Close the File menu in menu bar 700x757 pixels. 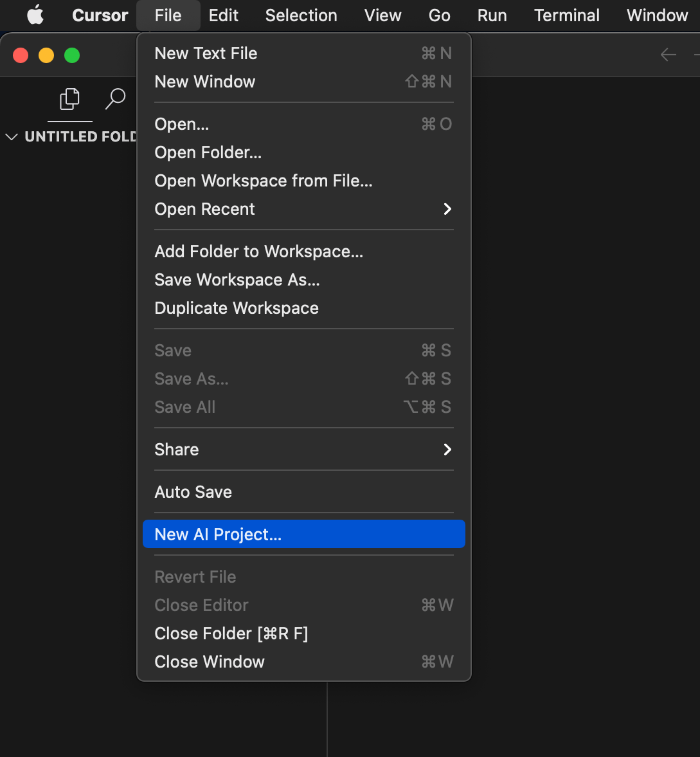click(168, 15)
